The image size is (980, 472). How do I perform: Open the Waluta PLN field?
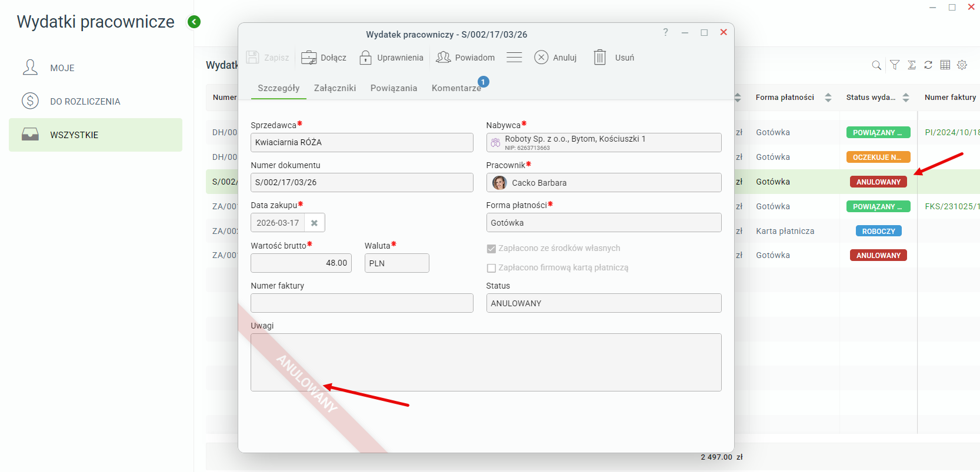tap(397, 263)
